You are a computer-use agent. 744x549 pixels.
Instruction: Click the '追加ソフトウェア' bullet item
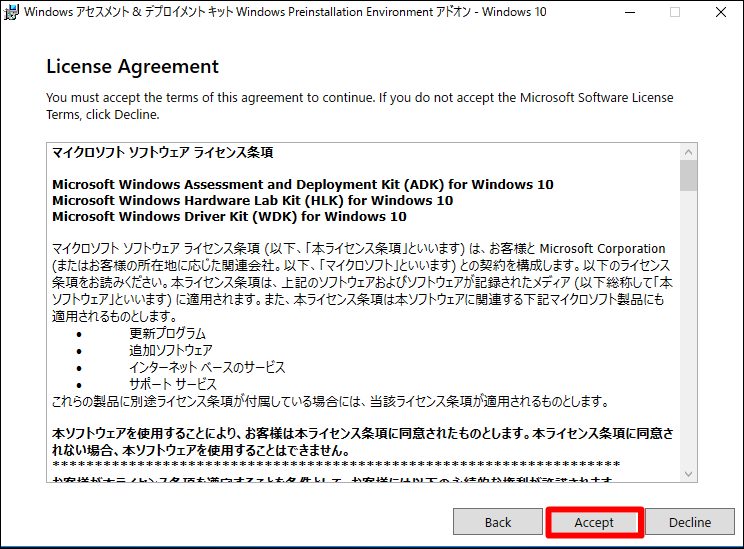point(171,350)
